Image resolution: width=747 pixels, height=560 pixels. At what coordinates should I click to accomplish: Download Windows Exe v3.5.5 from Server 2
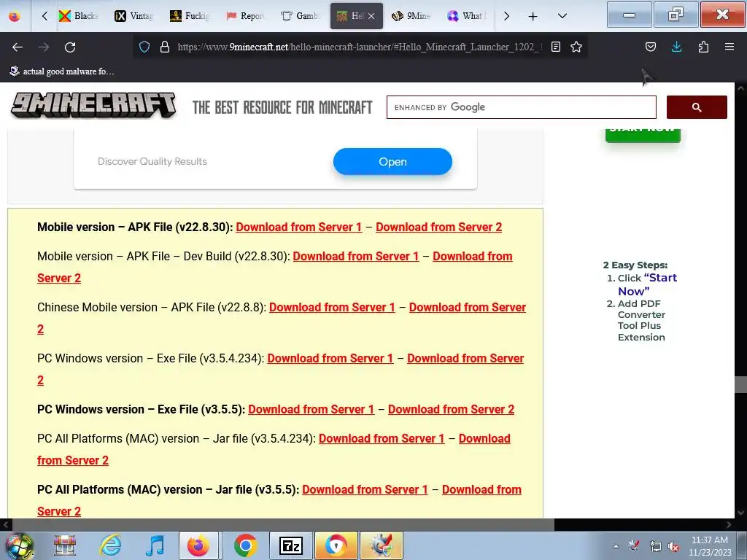(451, 409)
